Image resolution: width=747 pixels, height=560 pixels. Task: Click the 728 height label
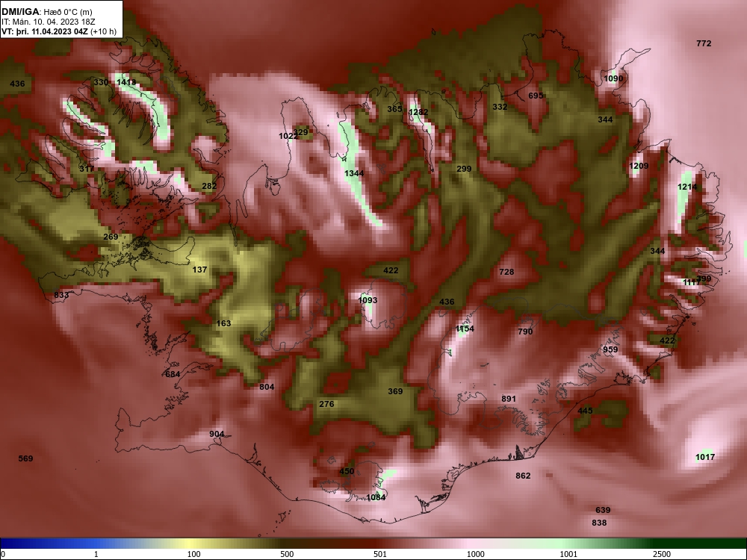[x=506, y=272]
